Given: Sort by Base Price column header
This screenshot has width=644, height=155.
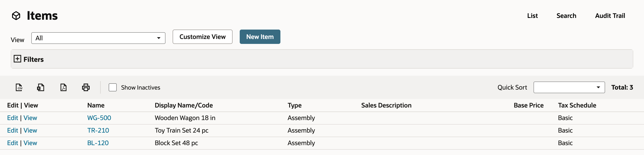Looking at the screenshot, I should coord(528,105).
